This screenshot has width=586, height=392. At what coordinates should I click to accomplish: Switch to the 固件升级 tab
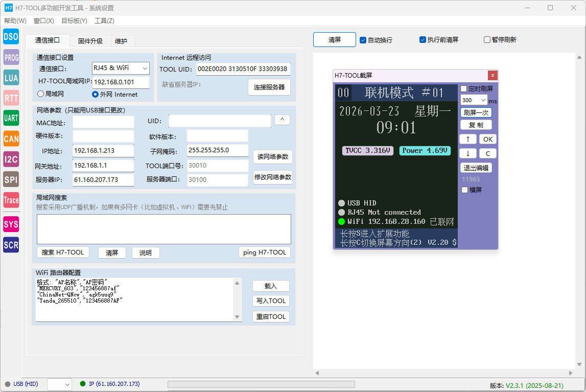pyautogui.click(x=90, y=41)
